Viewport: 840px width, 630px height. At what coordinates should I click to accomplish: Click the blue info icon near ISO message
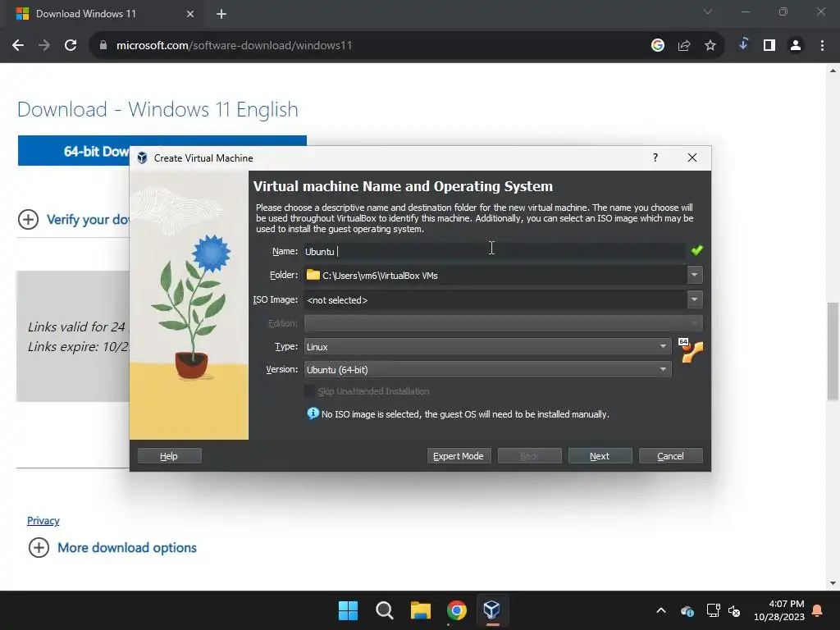click(313, 413)
